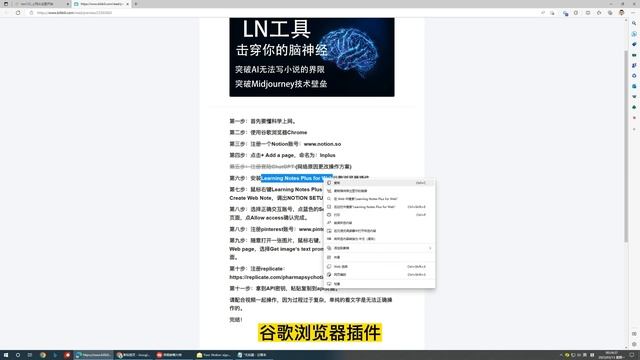Choose Web capture Ctrl+Shift+S entry

pos(380,275)
